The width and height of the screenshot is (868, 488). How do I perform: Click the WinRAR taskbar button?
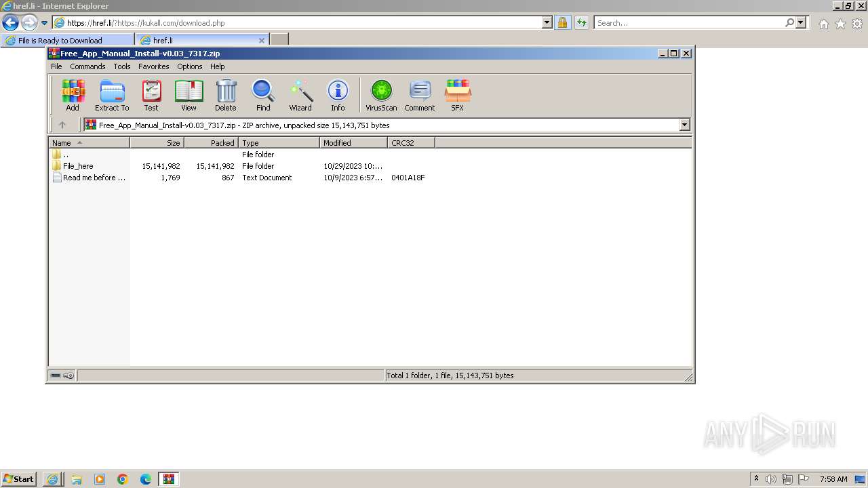[169, 479]
